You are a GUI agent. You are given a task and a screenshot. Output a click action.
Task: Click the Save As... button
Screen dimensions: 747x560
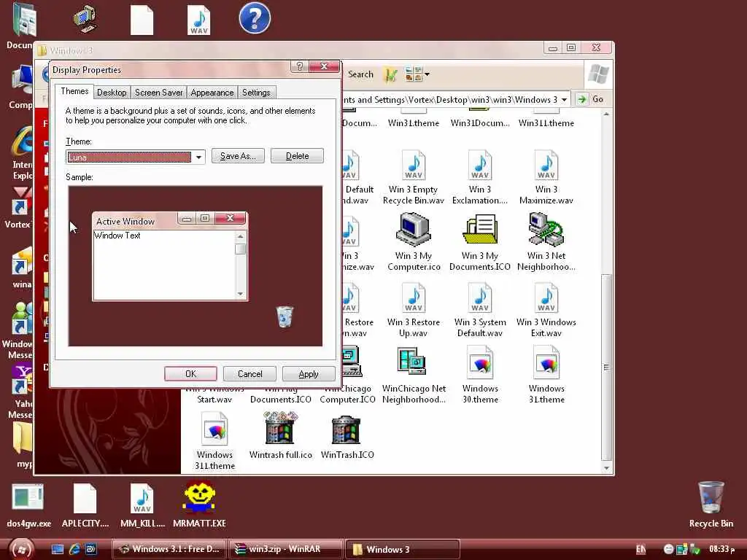pos(239,156)
